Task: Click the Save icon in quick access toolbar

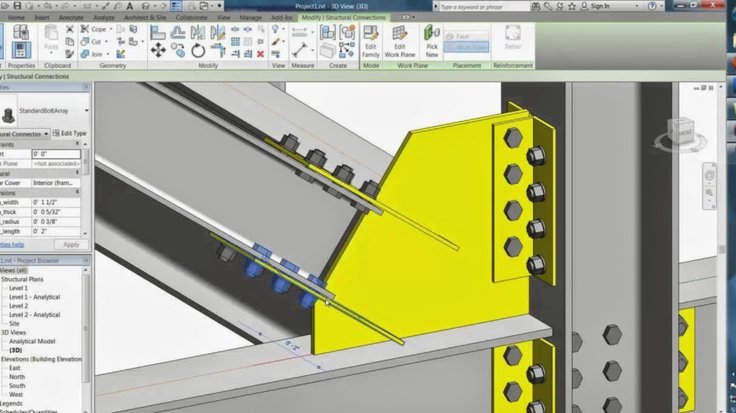Action: click(17, 6)
